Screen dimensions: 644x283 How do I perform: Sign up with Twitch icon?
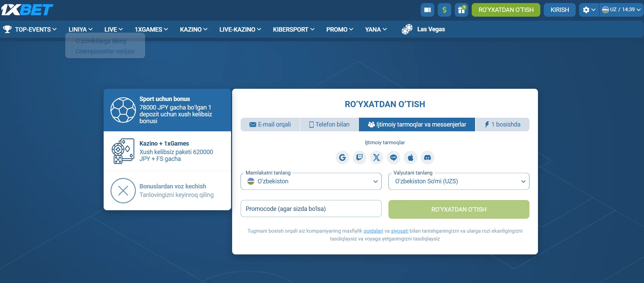(x=360, y=157)
